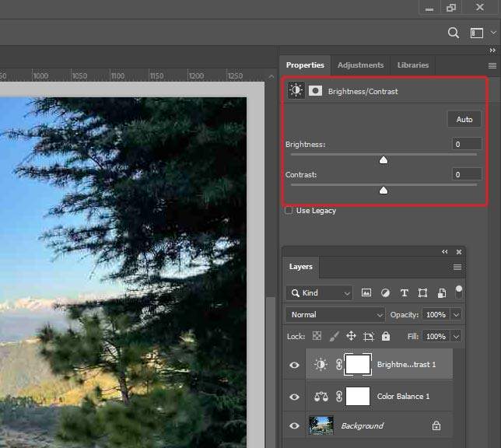Open the Normal blend mode dropdown
Viewport: 501px width, 448px height.
335,315
